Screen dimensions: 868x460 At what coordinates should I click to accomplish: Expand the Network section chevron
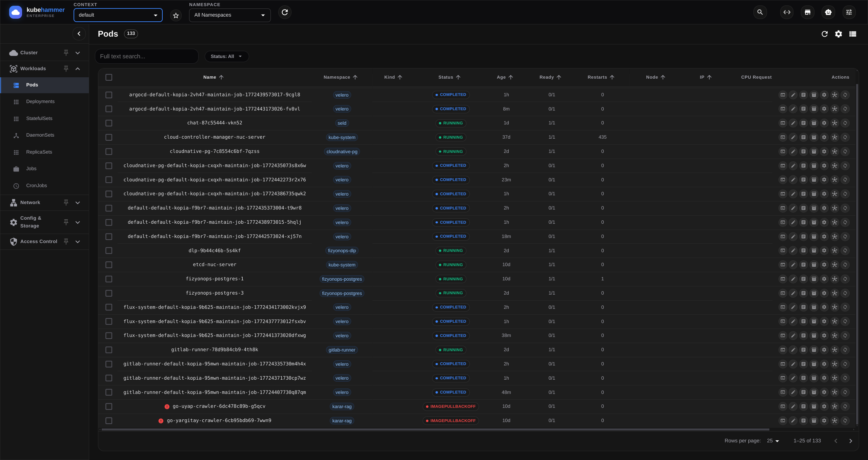pyautogui.click(x=78, y=202)
